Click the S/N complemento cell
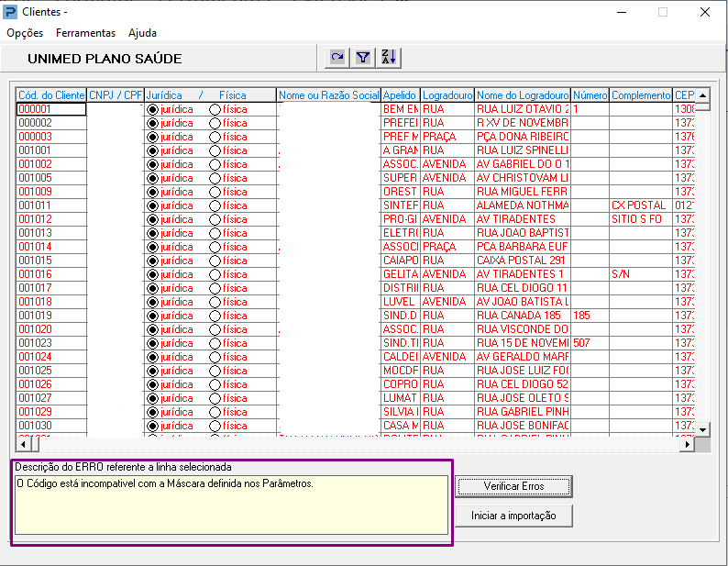Viewport: 728px width, 566px height. tap(641, 274)
